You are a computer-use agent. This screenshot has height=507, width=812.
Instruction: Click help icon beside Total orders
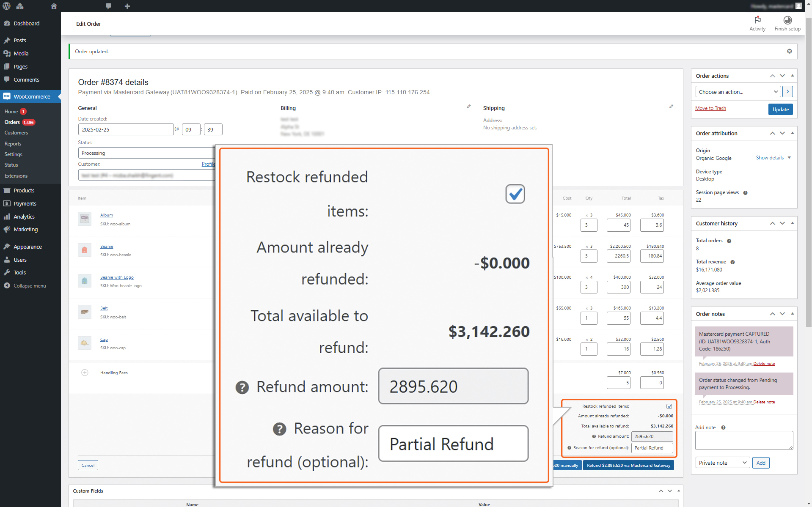pyautogui.click(x=729, y=241)
